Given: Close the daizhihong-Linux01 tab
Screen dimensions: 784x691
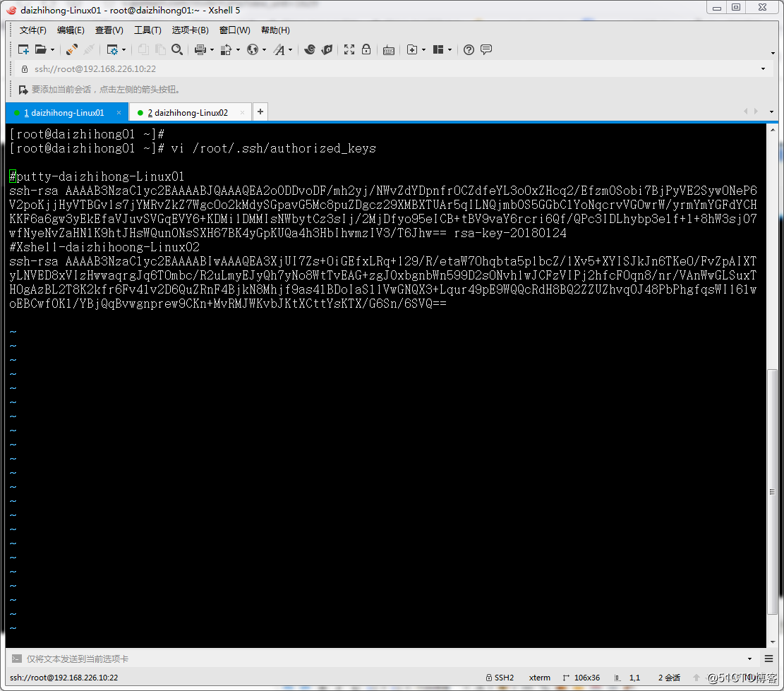Looking at the screenshot, I should tap(119, 112).
